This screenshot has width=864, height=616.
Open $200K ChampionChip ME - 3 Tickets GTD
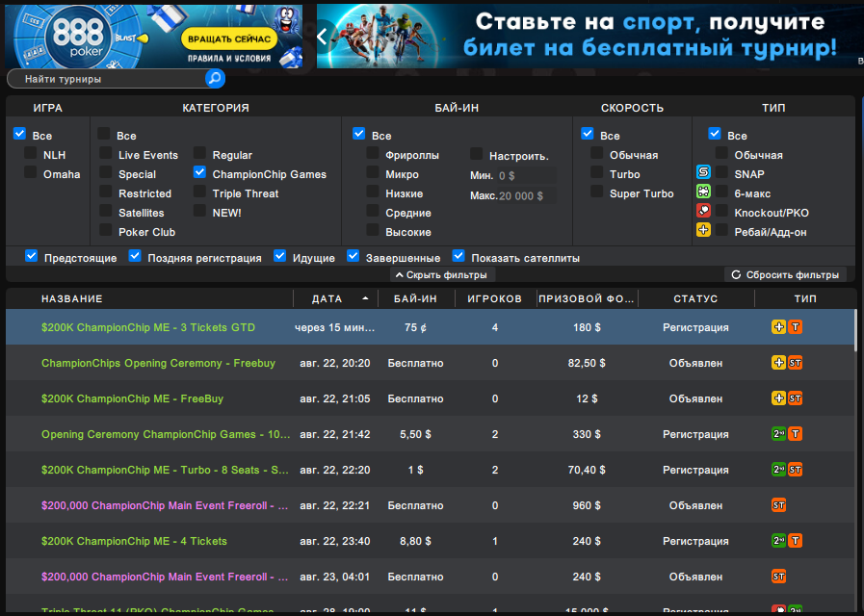[x=148, y=327]
